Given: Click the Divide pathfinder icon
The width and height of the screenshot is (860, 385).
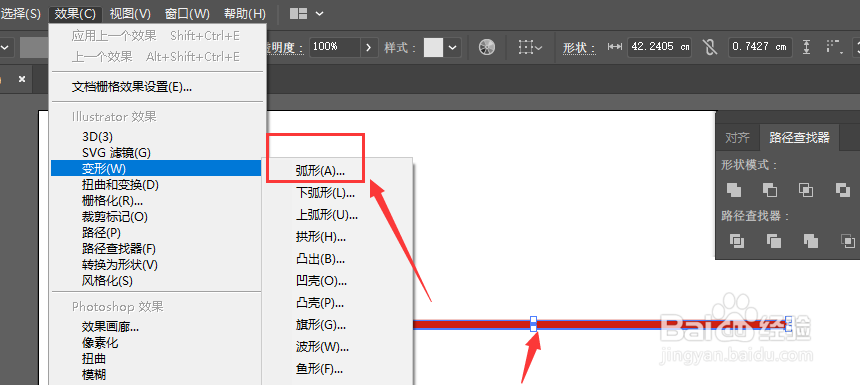Looking at the screenshot, I should (x=737, y=240).
